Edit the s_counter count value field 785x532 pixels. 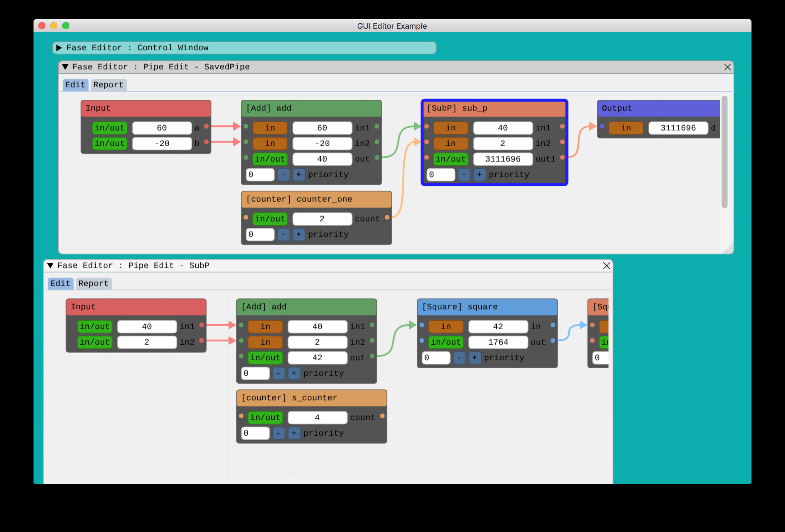317,417
